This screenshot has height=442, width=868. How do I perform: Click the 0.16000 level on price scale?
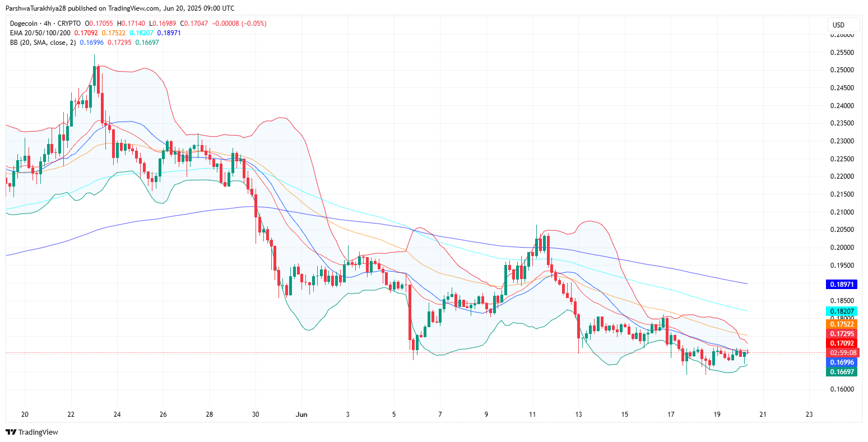pos(841,390)
